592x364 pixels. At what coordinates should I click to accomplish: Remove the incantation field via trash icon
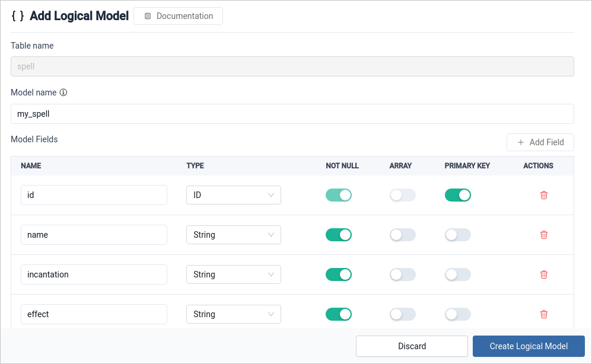543,274
